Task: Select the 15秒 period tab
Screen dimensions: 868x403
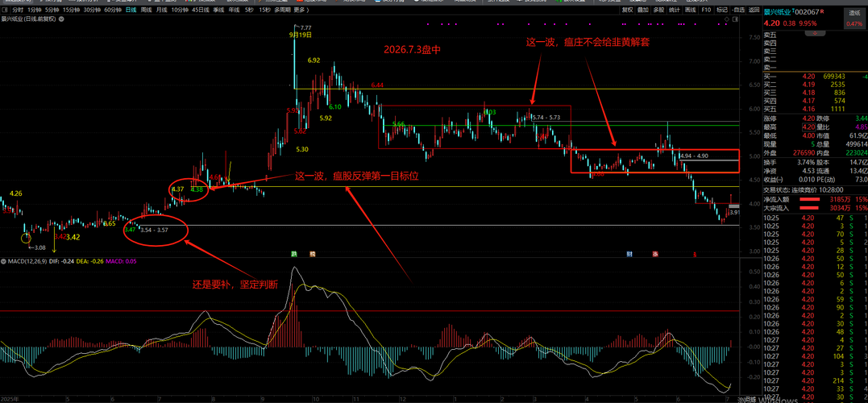Action: [x=264, y=10]
